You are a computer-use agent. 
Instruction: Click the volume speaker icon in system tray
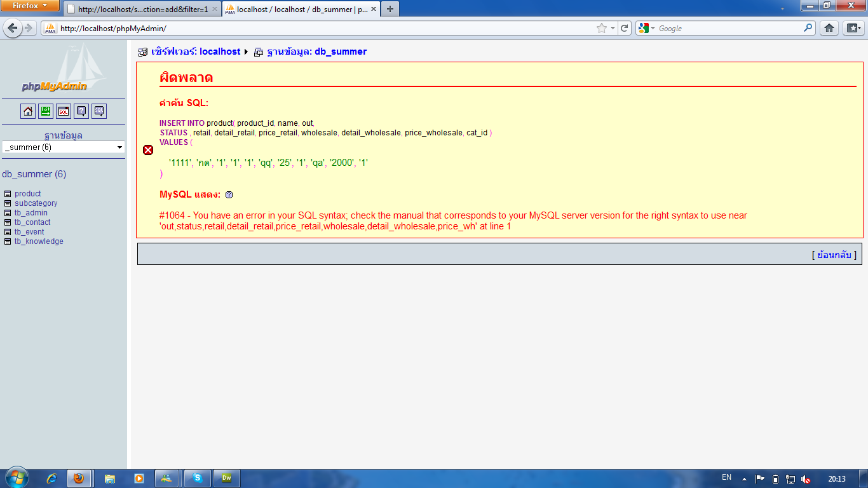(x=806, y=479)
